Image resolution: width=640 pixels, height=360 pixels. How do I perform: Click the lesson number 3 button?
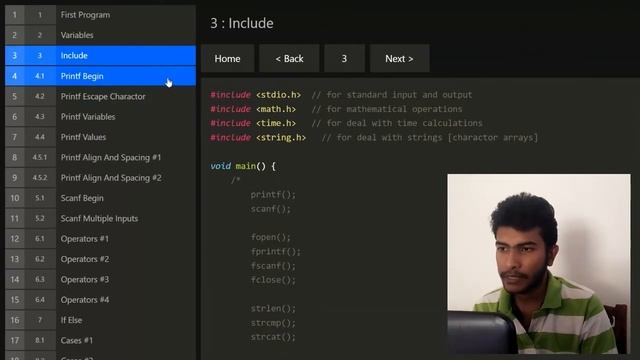(344, 59)
